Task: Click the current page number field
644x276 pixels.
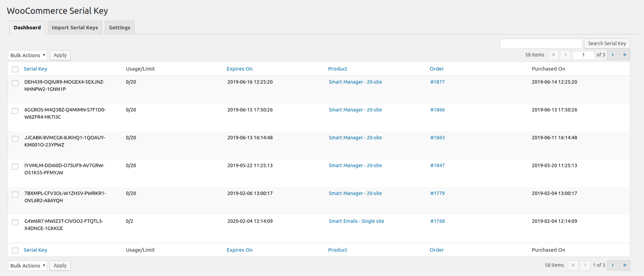Action: pos(583,55)
